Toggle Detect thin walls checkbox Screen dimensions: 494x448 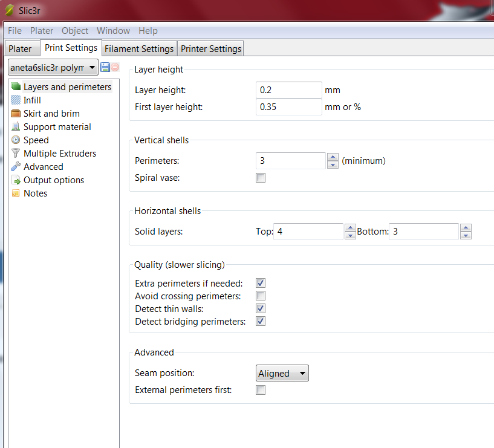261,308
